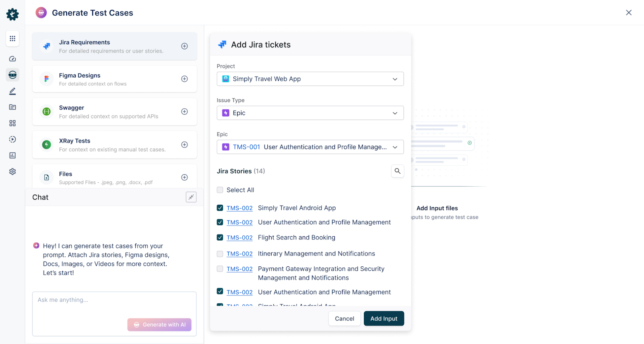Click the Jira Stories (14) heading
644x344 pixels.
tap(241, 171)
